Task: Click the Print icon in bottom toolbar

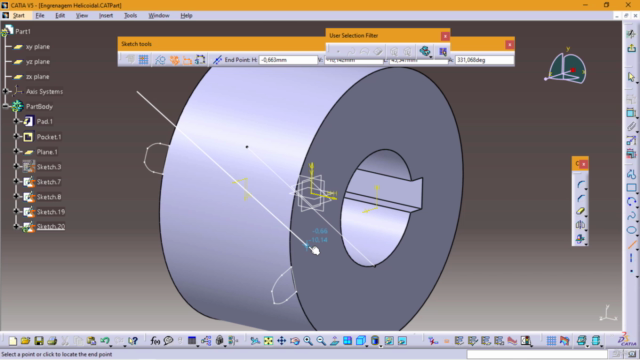Action: (x=52, y=340)
